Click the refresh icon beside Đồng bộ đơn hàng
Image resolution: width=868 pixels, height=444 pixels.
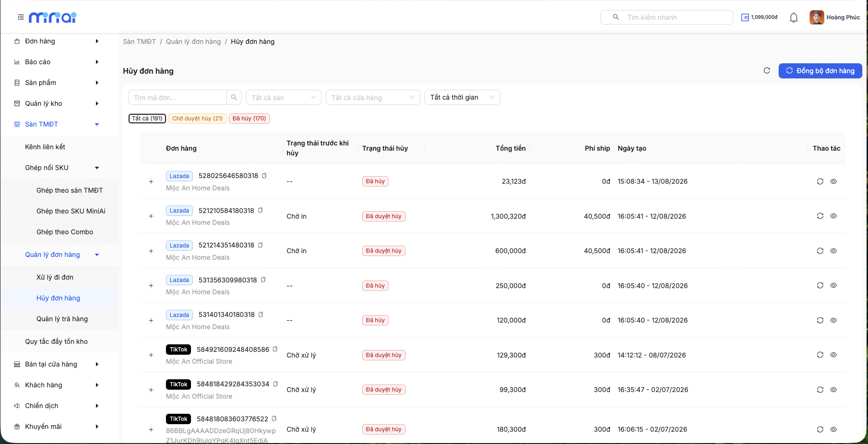[x=767, y=70]
